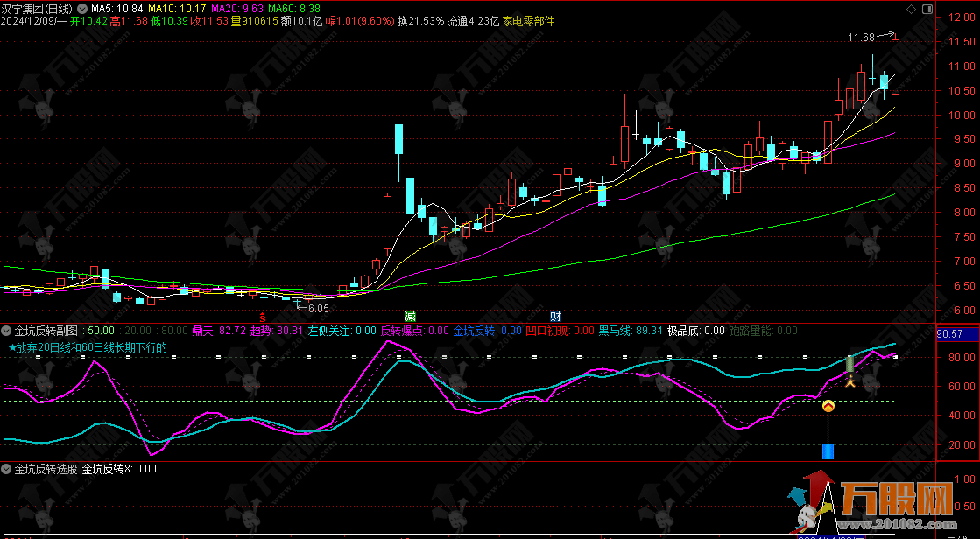Select the 金坑反转副图 indicator name
Viewport: 980px width, 539px height.
(45, 331)
